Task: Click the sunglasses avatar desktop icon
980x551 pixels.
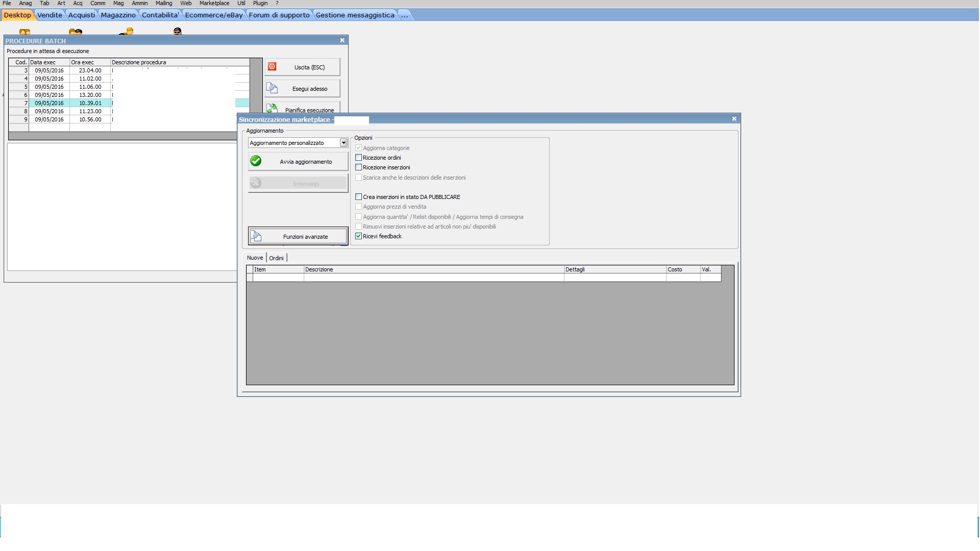Action: pos(177,32)
